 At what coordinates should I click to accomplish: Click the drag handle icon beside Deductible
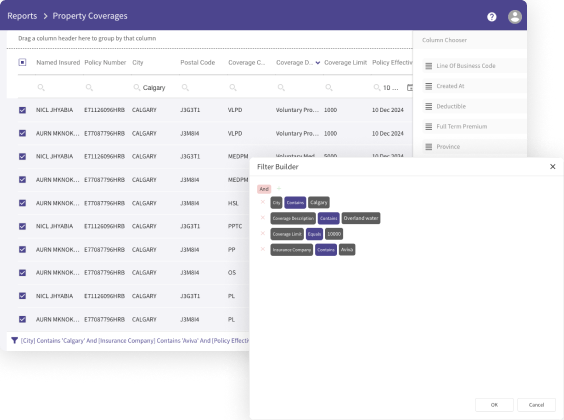pyautogui.click(x=428, y=106)
